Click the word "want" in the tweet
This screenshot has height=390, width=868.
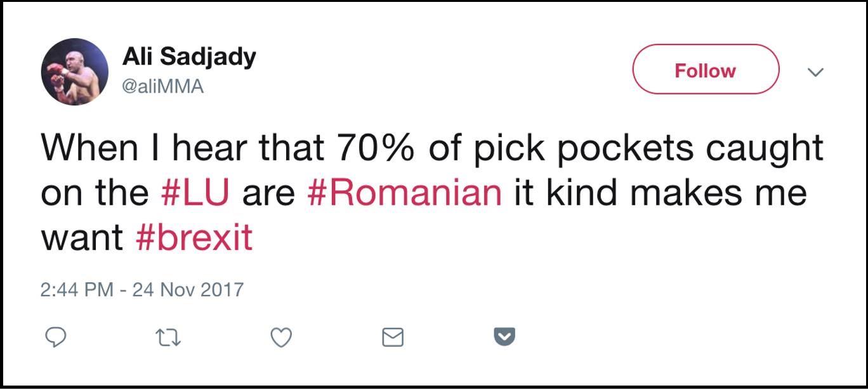82,238
